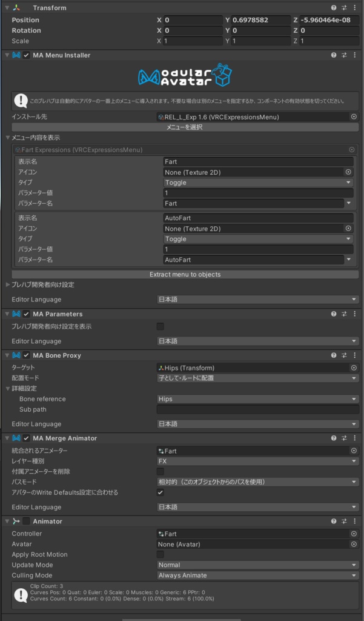
Task: Open Bone reference Hips dropdown
Action: pyautogui.click(x=257, y=399)
